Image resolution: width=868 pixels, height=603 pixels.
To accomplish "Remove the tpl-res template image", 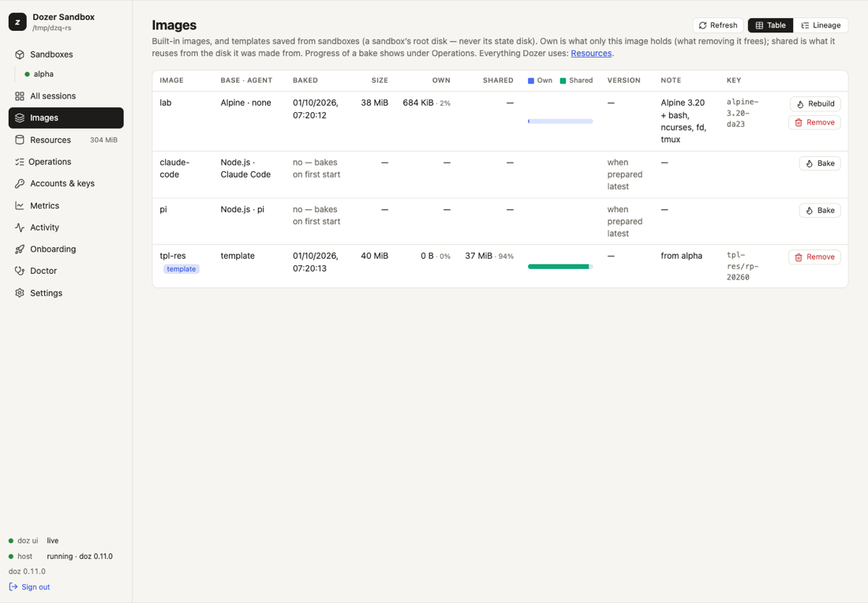I will (x=814, y=257).
